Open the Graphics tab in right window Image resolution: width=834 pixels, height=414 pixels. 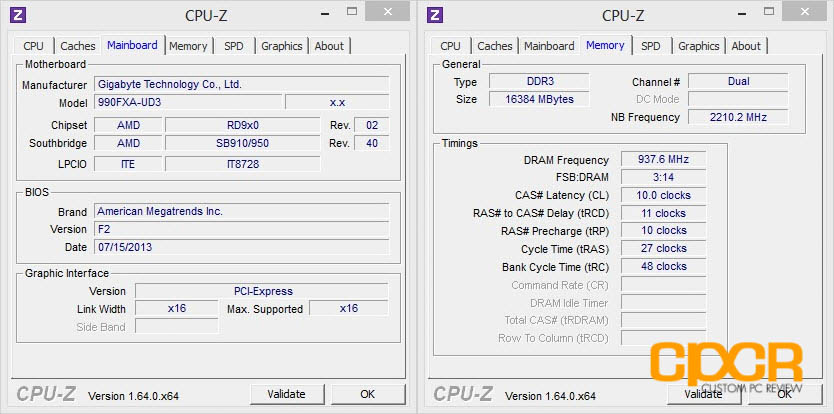pyautogui.click(x=699, y=46)
